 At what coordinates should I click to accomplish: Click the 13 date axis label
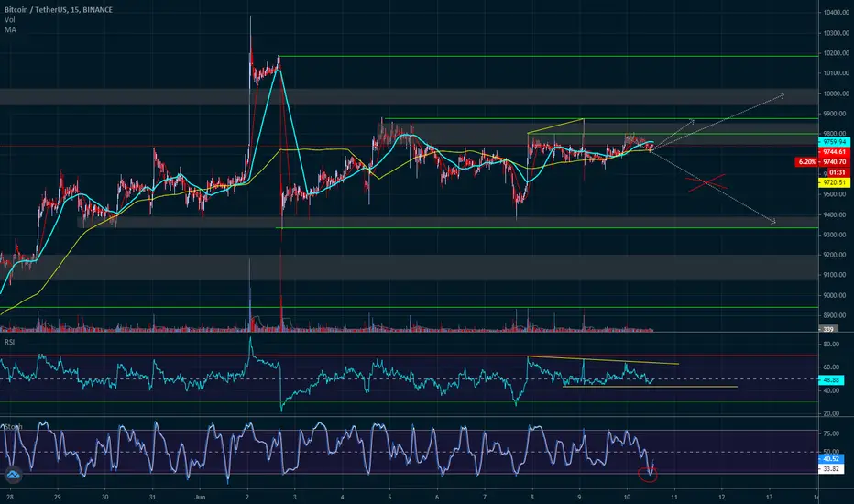[769, 497]
